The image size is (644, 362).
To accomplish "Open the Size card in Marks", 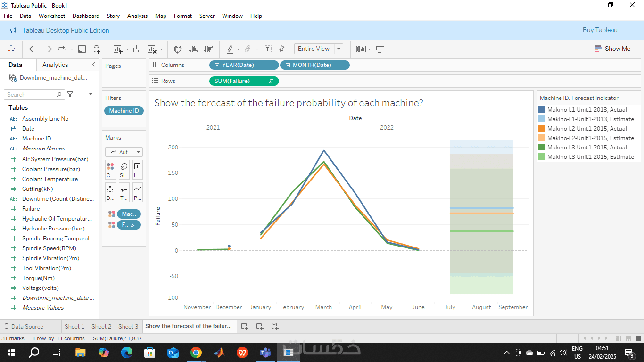I will coord(124,170).
